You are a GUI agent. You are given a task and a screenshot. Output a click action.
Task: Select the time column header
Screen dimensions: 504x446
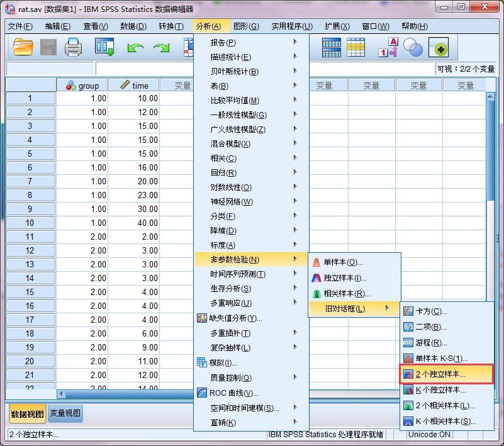tap(134, 86)
